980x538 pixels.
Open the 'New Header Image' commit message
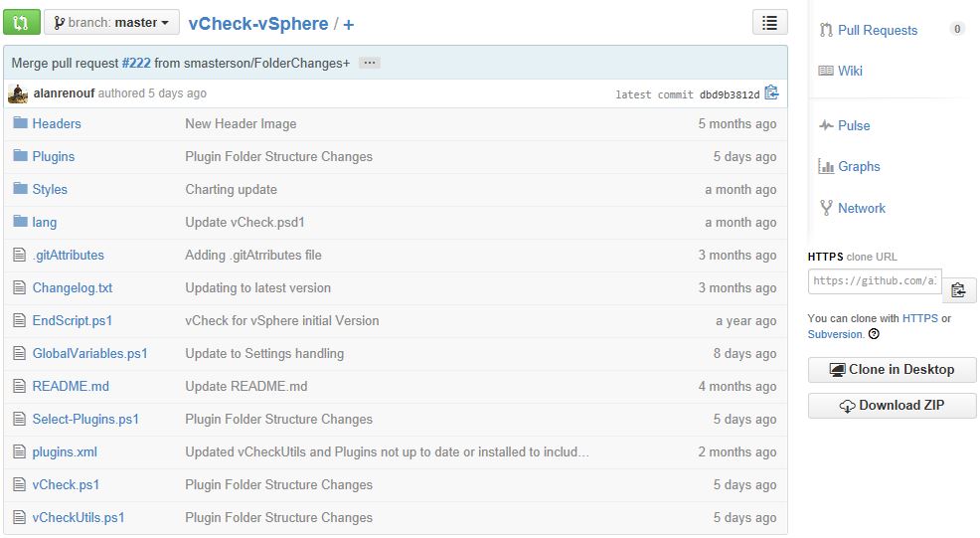[241, 124]
